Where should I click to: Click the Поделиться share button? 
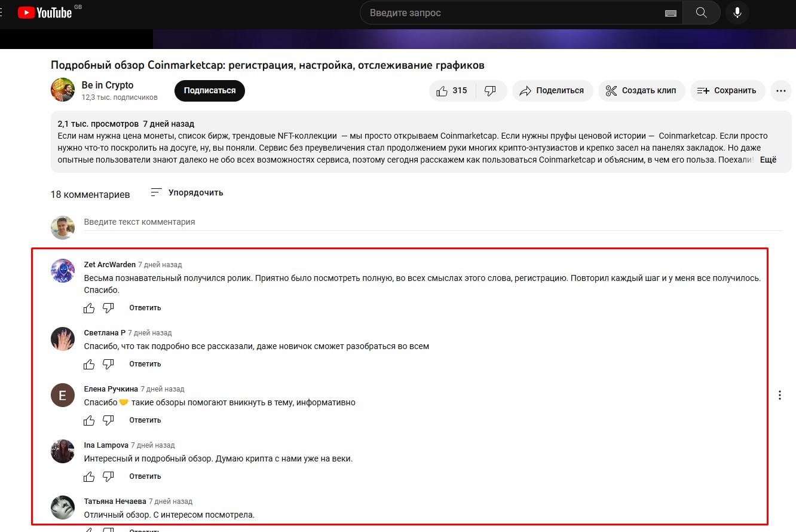[x=552, y=91]
